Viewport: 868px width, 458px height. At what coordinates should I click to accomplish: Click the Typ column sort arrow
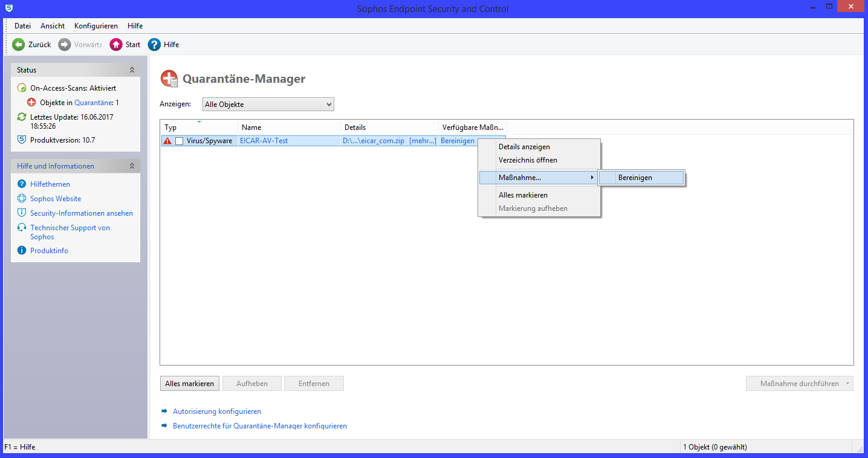pyautogui.click(x=199, y=122)
